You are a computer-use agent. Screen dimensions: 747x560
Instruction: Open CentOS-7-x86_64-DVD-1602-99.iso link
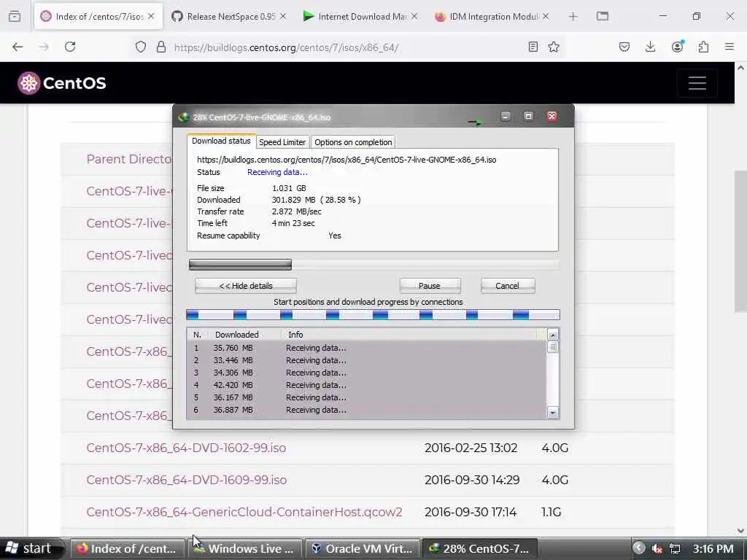coord(186,448)
